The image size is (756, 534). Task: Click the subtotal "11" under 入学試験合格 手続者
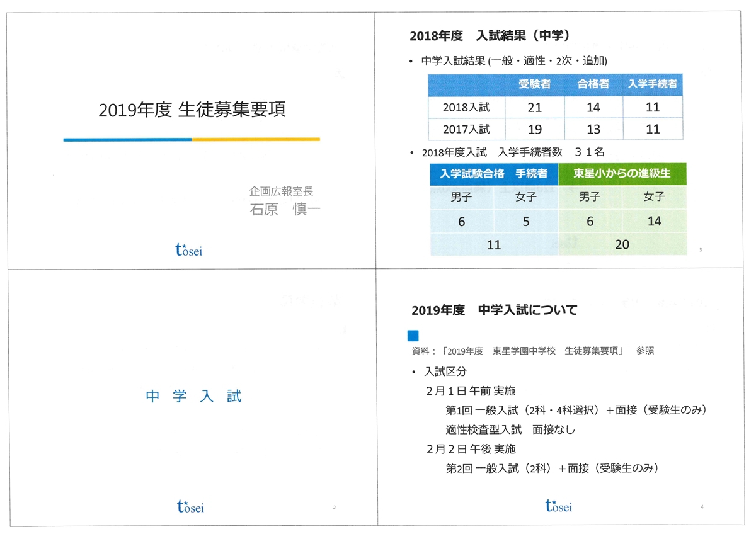494,244
